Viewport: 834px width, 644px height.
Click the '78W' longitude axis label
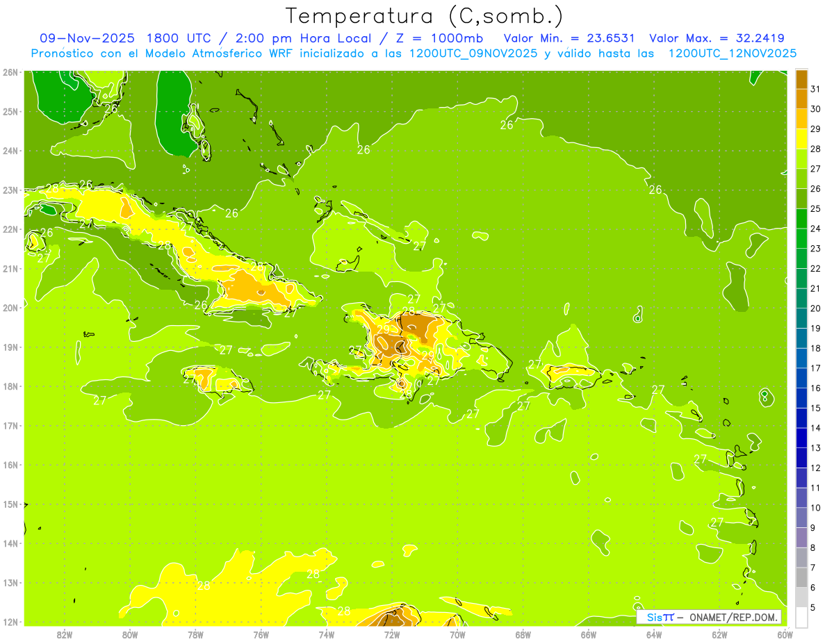[195, 634]
